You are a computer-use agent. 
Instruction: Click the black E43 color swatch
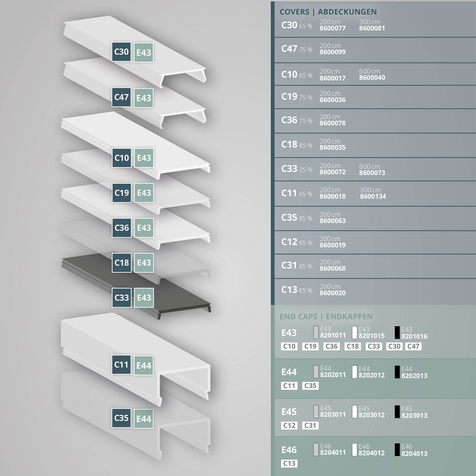click(x=397, y=333)
